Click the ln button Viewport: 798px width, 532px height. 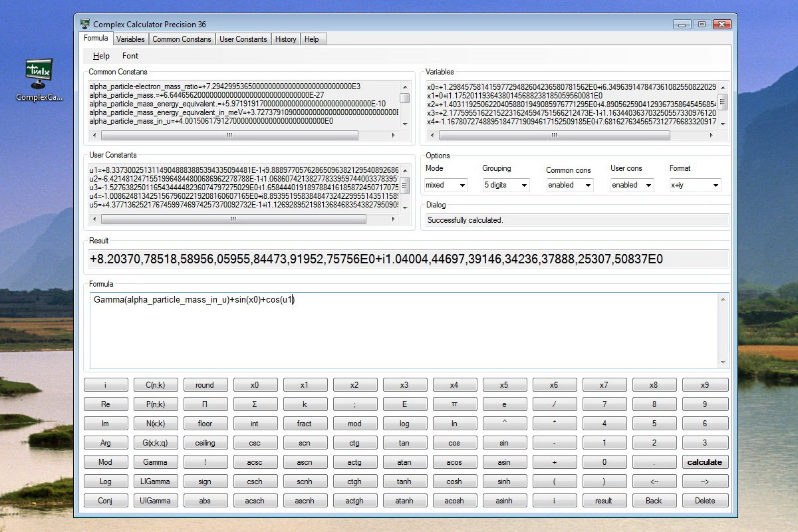[x=454, y=424]
